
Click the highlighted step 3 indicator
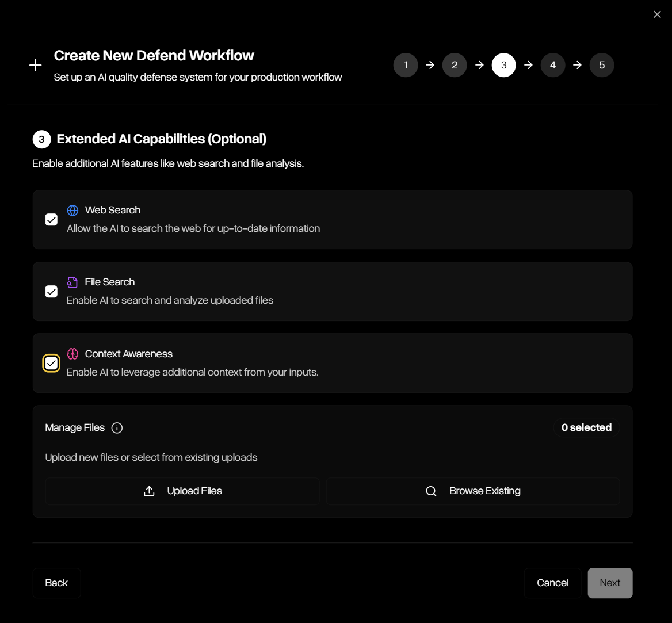(503, 65)
